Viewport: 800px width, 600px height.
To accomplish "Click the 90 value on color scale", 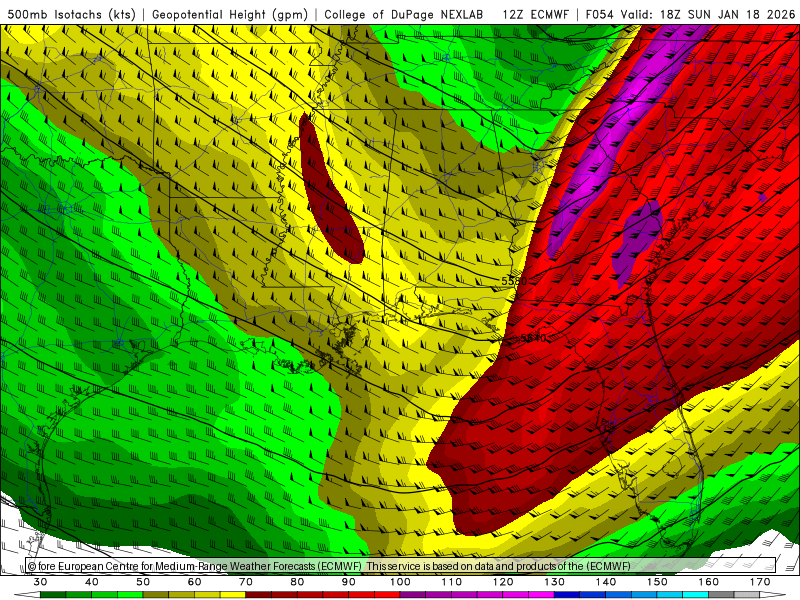I will [349, 582].
